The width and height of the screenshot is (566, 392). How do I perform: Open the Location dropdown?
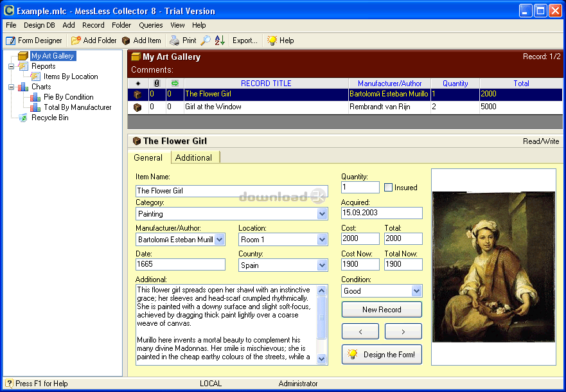tap(322, 239)
